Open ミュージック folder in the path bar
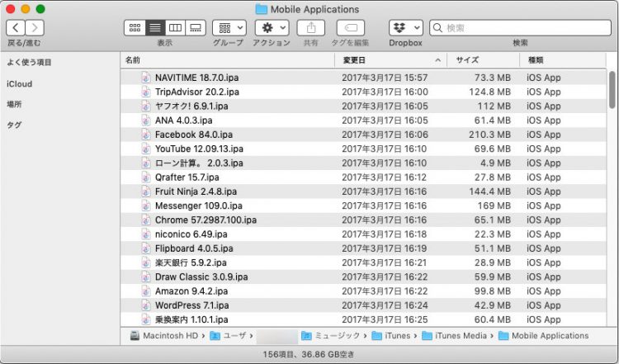The image size is (619, 364). 331,336
